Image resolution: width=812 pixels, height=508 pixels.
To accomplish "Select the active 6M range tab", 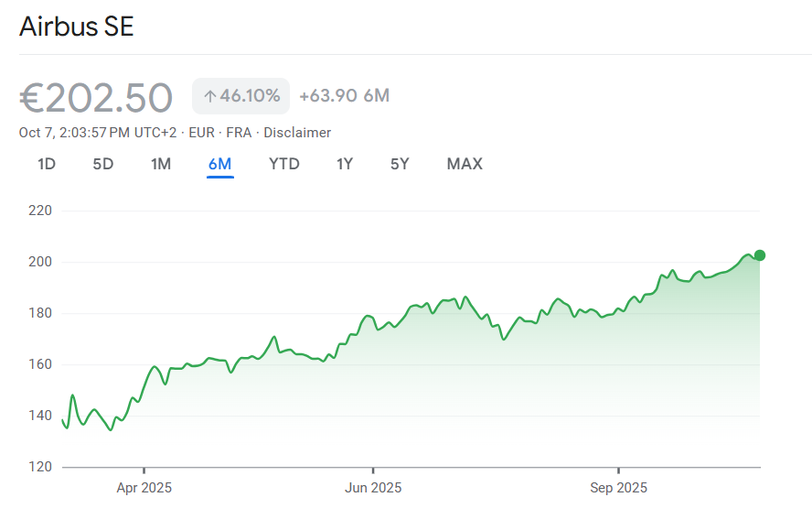I will 219,165.
